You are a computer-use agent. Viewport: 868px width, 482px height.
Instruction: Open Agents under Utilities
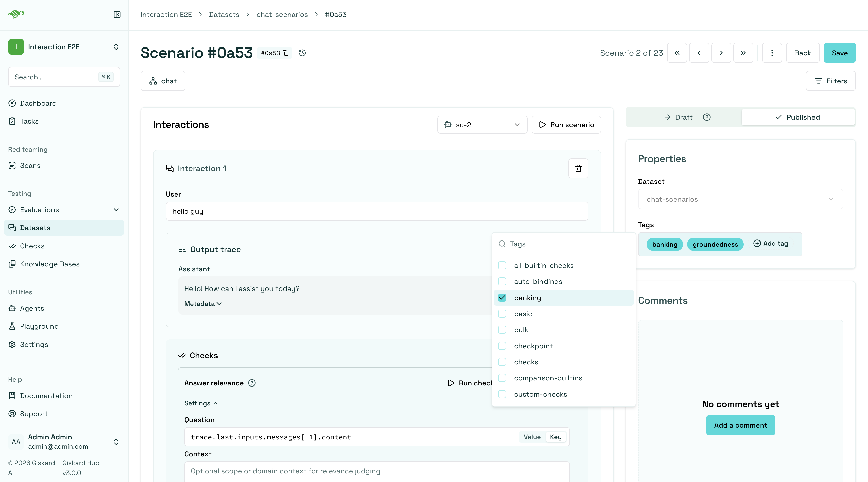coord(64,308)
